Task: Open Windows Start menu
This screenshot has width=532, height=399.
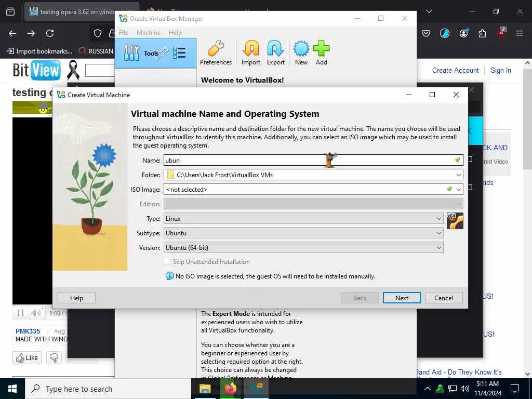Action: pyautogui.click(x=12, y=389)
